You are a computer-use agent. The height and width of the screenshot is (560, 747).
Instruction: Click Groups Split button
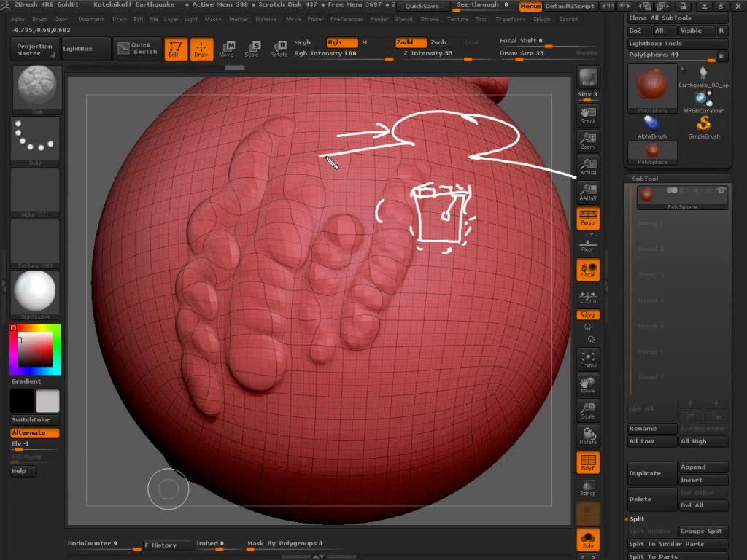point(703,531)
